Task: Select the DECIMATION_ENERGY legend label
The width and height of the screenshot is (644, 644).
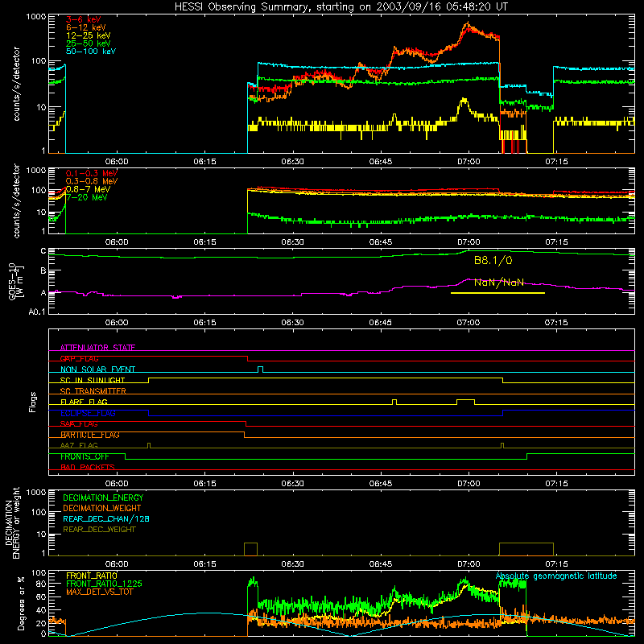Action: [x=103, y=497]
